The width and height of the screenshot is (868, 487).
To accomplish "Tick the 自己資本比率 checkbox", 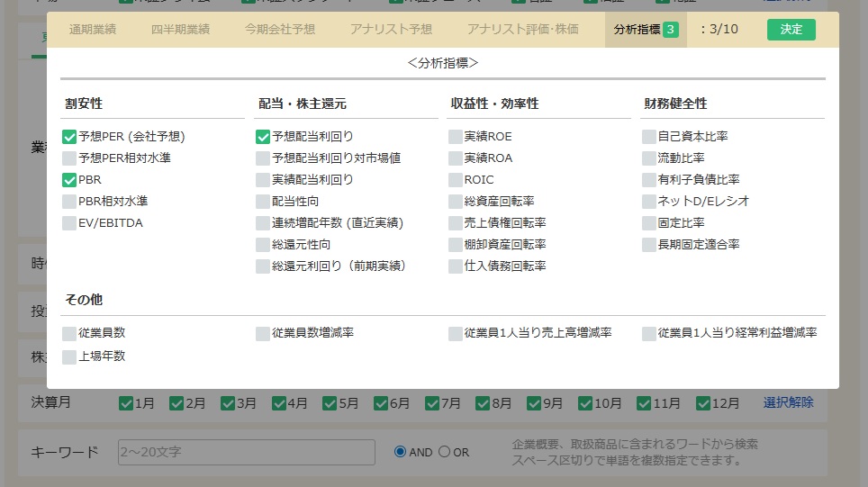I will coord(649,137).
